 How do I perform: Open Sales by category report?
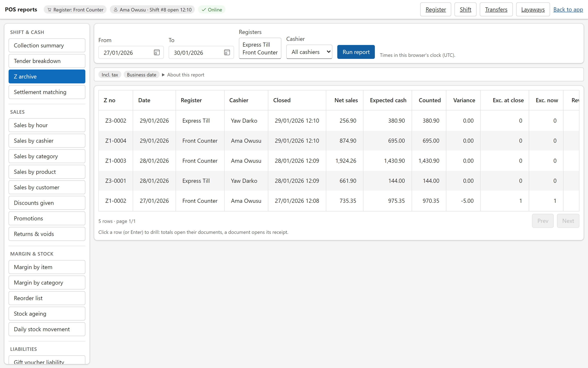point(47,156)
